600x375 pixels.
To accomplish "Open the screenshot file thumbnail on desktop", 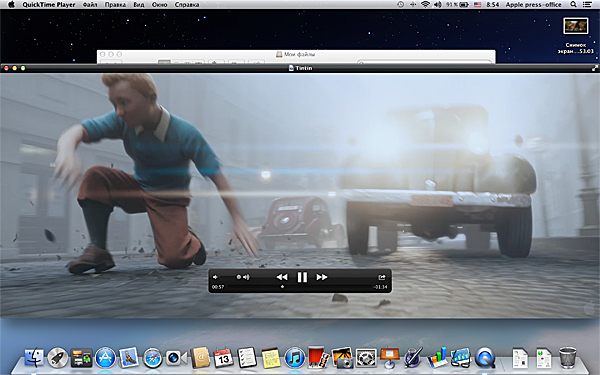I will [x=576, y=26].
